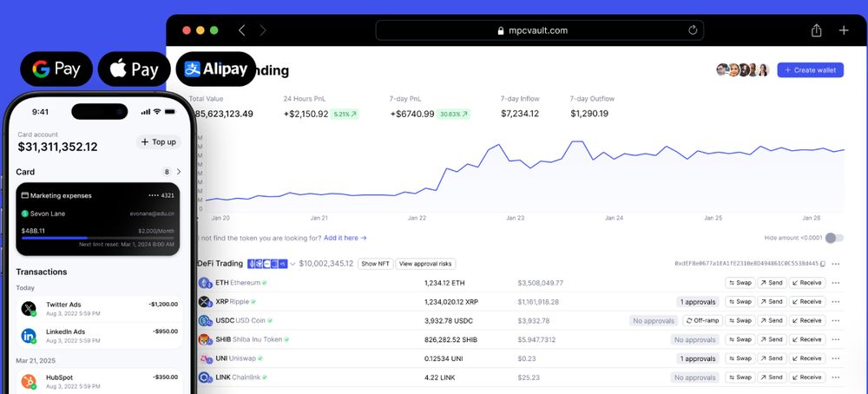Viewport: 868px width, 394px height.
Task: Click the 7-day Inflow value $7,234.12
Action: 520,114
